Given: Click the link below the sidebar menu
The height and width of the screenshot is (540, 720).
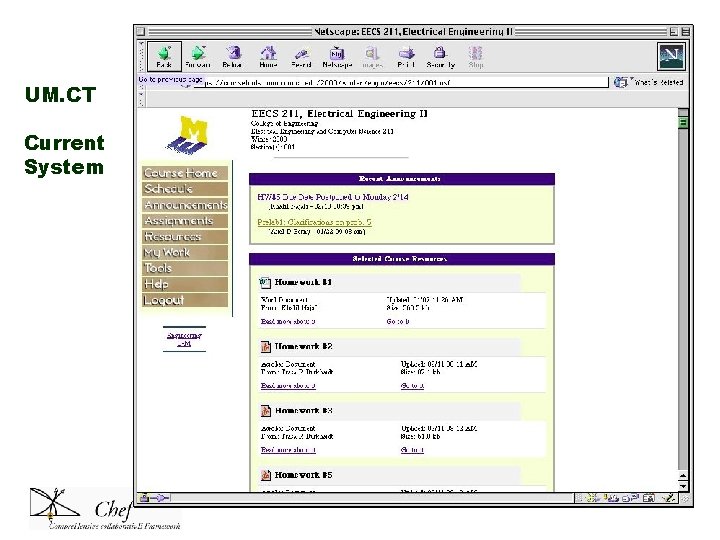Looking at the screenshot, I should (x=184, y=339).
